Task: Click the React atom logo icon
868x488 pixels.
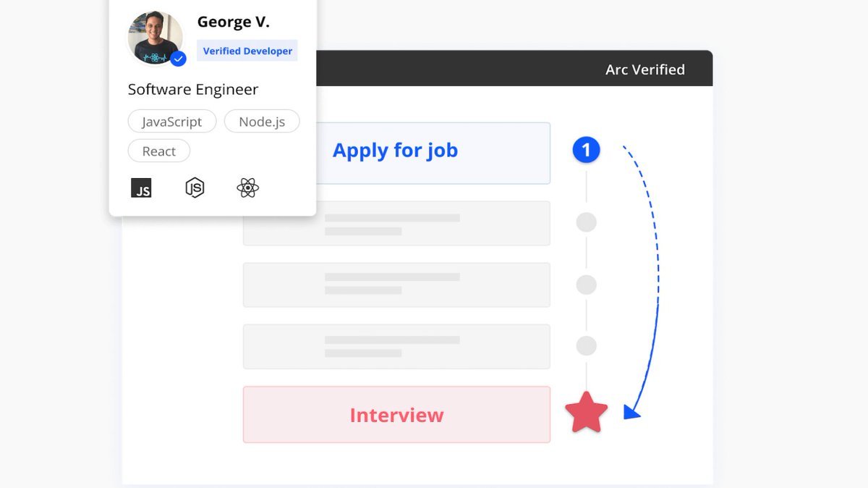Action: (x=247, y=188)
